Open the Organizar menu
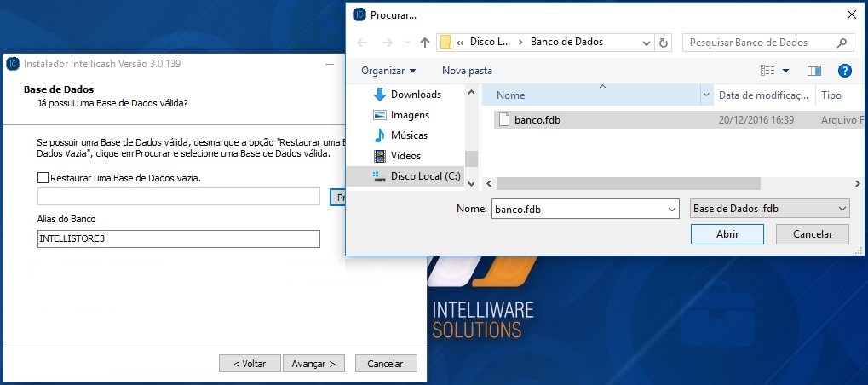Screen dimensions: 868x385 tap(388, 71)
